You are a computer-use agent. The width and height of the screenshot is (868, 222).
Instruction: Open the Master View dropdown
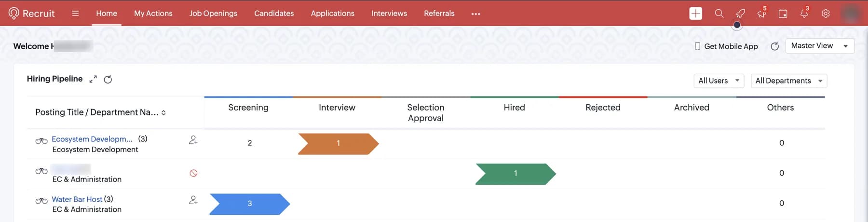(820, 46)
